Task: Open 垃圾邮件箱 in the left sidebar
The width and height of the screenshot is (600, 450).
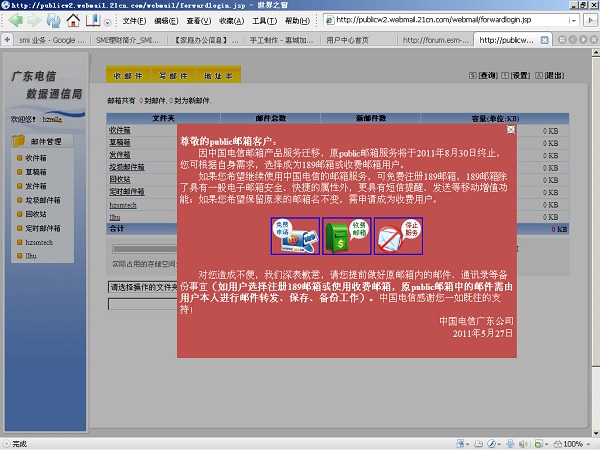Action: (43, 200)
